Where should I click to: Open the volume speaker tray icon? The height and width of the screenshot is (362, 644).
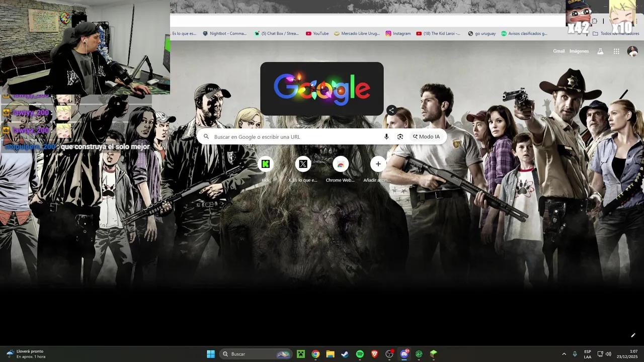(x=608, y=354)
